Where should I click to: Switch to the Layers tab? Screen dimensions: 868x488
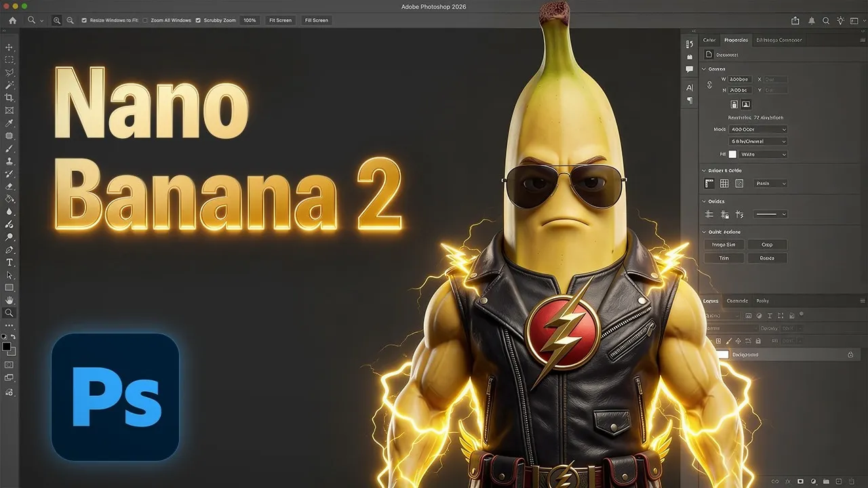coord(711,301)
